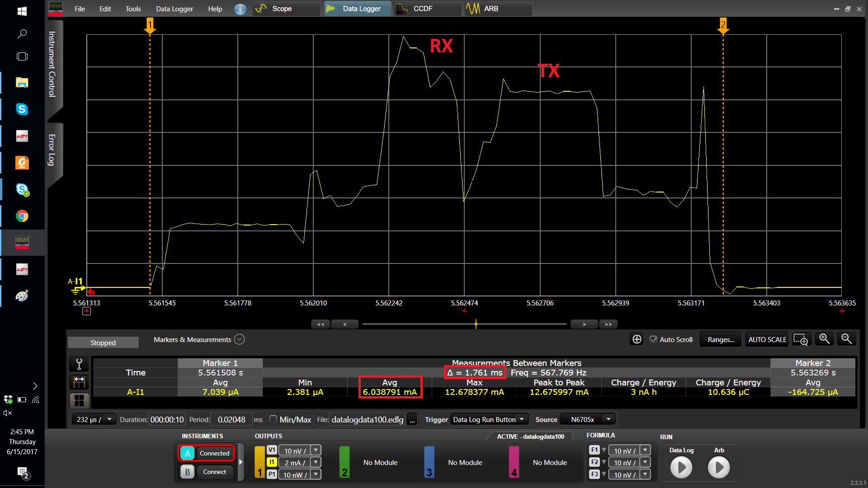Open the Source N6705x dropdown
The height and width of the screenshot is (488, 868).
click(x=608, y=419)
